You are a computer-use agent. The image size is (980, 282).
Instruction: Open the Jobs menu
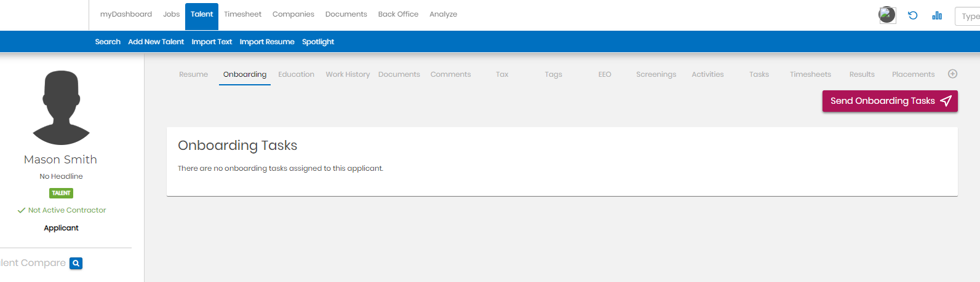172,14
